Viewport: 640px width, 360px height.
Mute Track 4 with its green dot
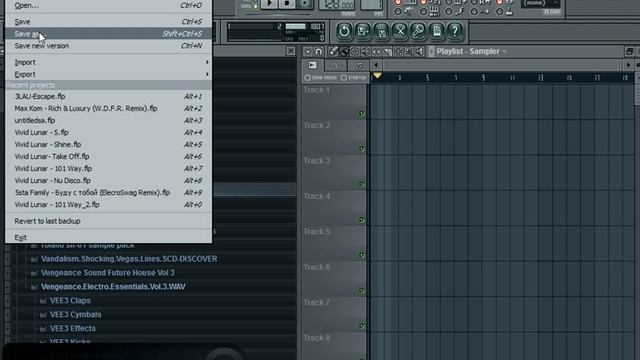pos(361,220)
